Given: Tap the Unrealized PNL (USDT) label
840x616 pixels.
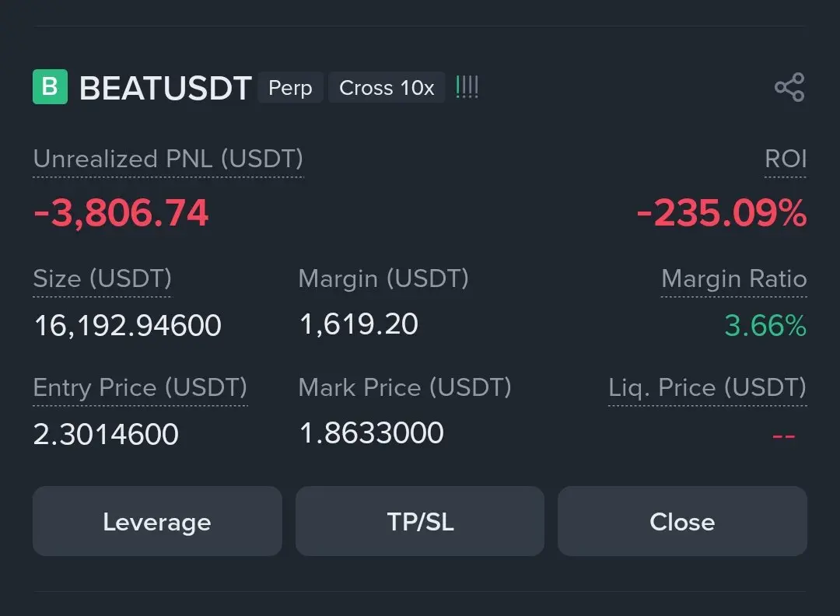Looking at the screenshot, I should click(168, 159).
